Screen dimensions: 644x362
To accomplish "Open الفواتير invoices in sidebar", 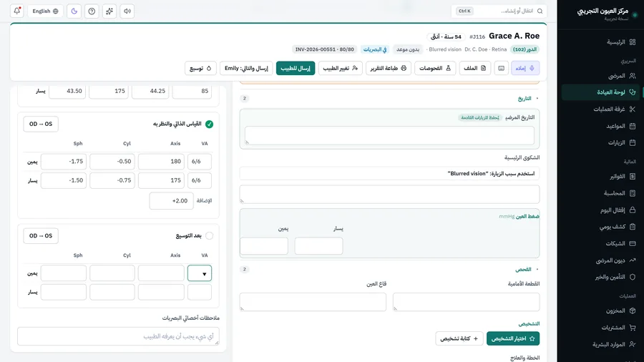I will (600, 177).
